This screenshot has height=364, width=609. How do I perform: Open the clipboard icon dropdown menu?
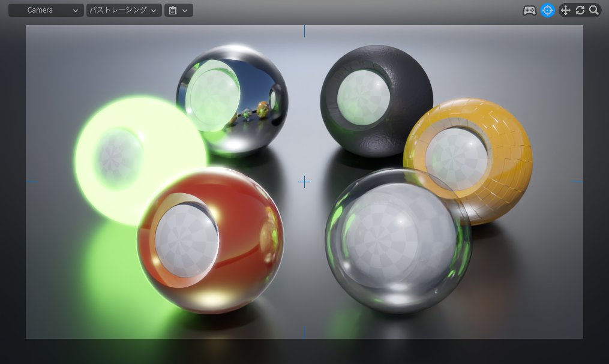[178, 10]
